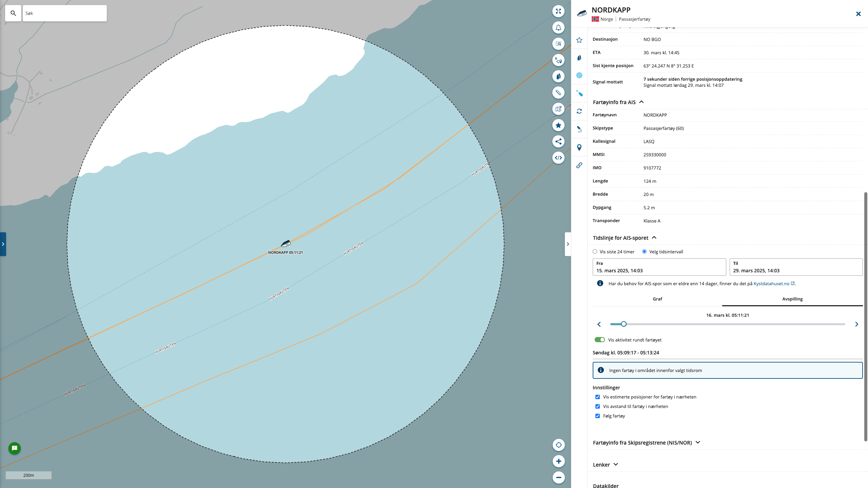Image resolution: width=868 pixels, height=488 pixels.
Task: Zoom in with the plus button
Action: [558, 461]
